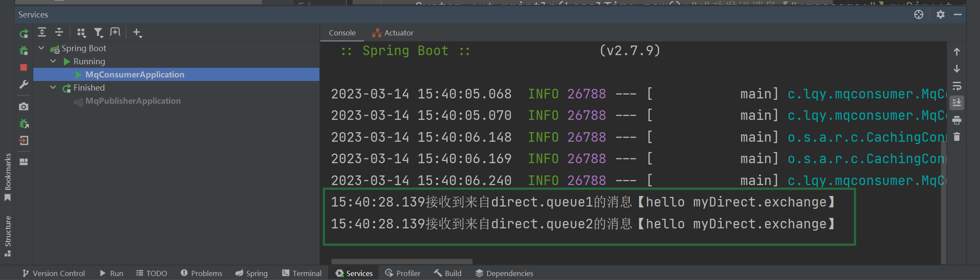The height and width of the screenshot is (280, 980).
Task: Open the Profiler tool window
Action: tap(402, 273)
